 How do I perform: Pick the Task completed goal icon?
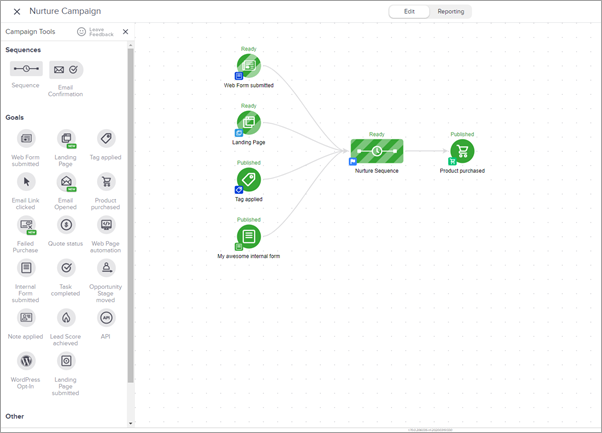(x=66, y=268)
